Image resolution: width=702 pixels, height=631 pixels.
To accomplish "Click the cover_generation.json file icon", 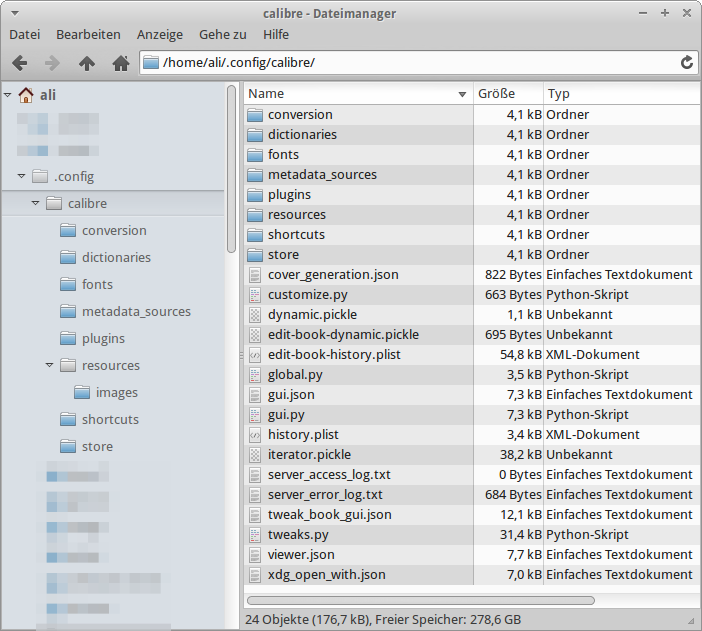I will coord(255,275).
